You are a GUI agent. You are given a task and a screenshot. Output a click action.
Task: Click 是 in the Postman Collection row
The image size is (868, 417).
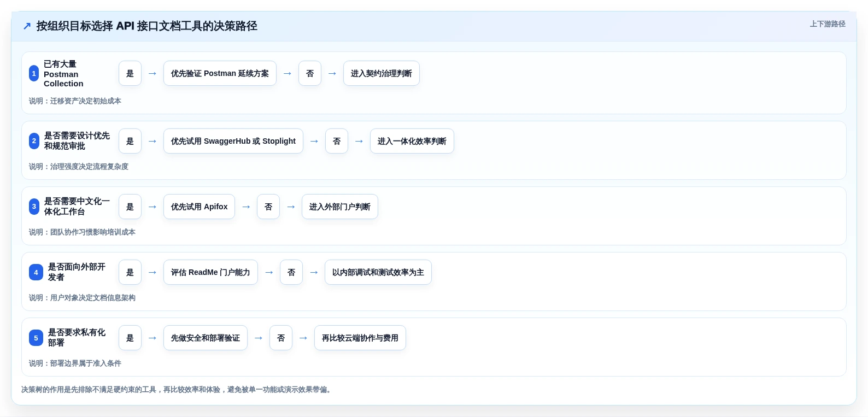coord(130,73)
